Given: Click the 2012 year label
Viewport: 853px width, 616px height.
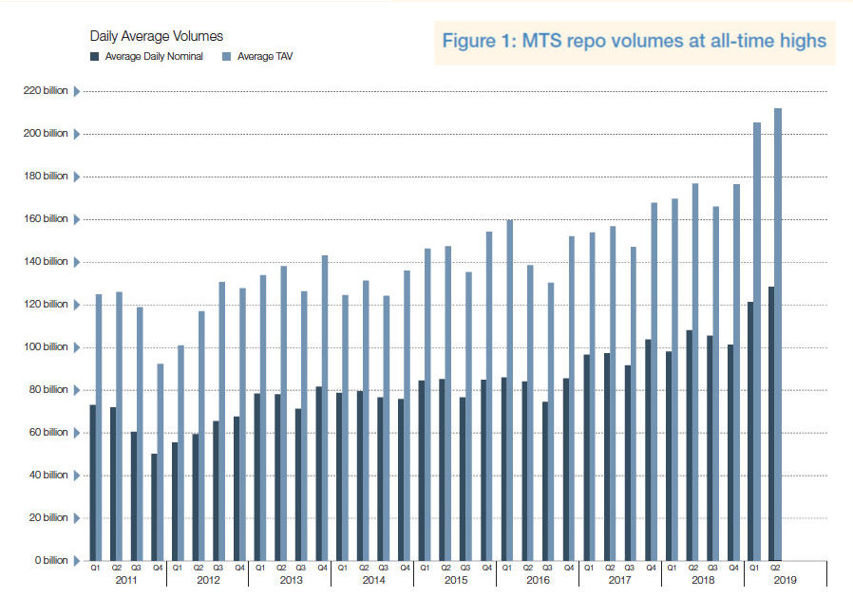Looking at the screenshot, I should 208,580.
